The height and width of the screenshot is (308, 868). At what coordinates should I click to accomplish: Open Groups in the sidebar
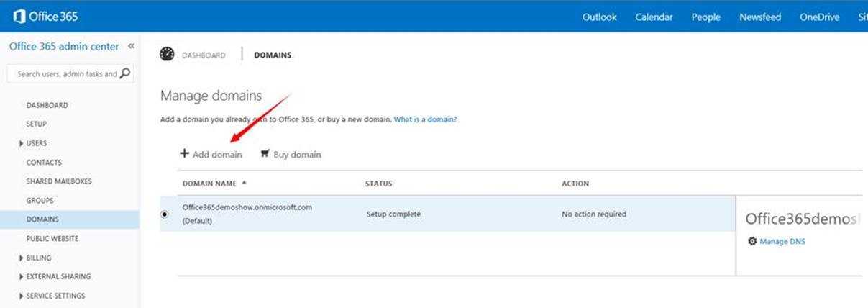click(40, 201)
